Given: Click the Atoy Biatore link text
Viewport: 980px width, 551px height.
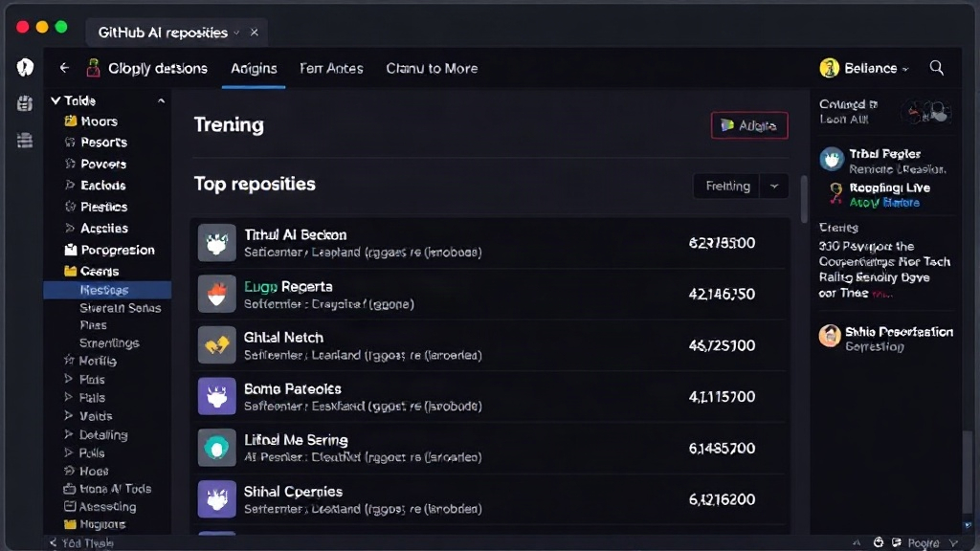Looking at the screenshot, I should pyautogui.click(x=884, y=203).
